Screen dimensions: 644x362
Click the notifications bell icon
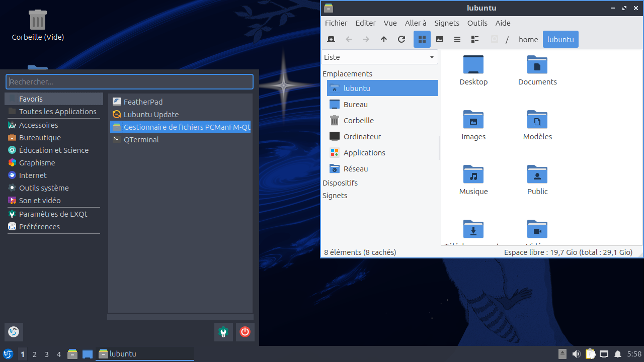tap(618, 354)
